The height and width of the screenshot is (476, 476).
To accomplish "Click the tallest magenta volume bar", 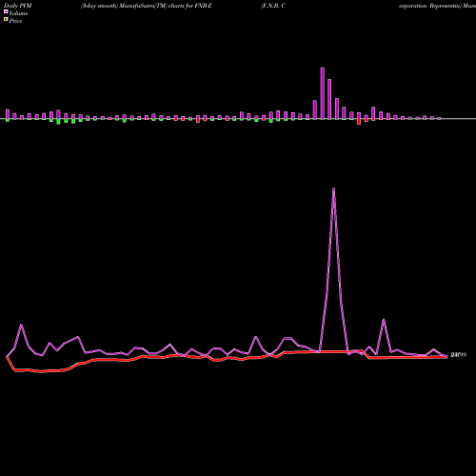I will [323, 93].
